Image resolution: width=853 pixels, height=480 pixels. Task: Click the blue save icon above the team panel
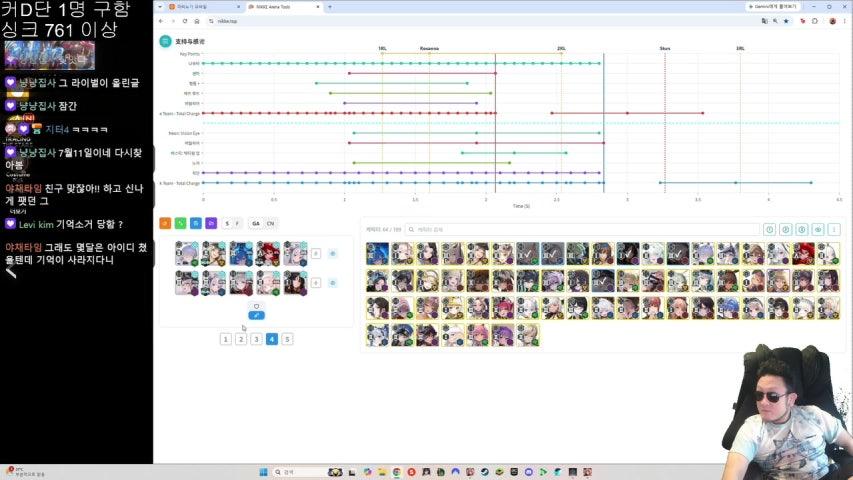(x=196, y=223)
